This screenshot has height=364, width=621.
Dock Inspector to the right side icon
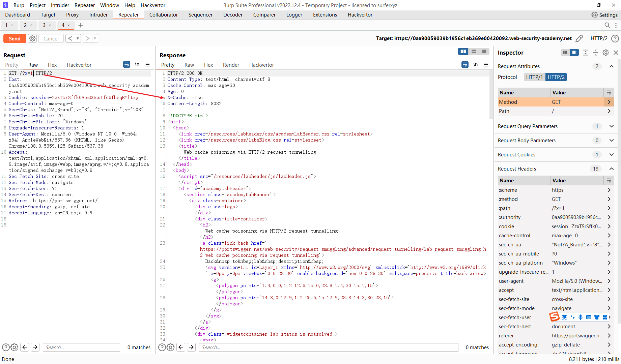(x=574, y=53)
